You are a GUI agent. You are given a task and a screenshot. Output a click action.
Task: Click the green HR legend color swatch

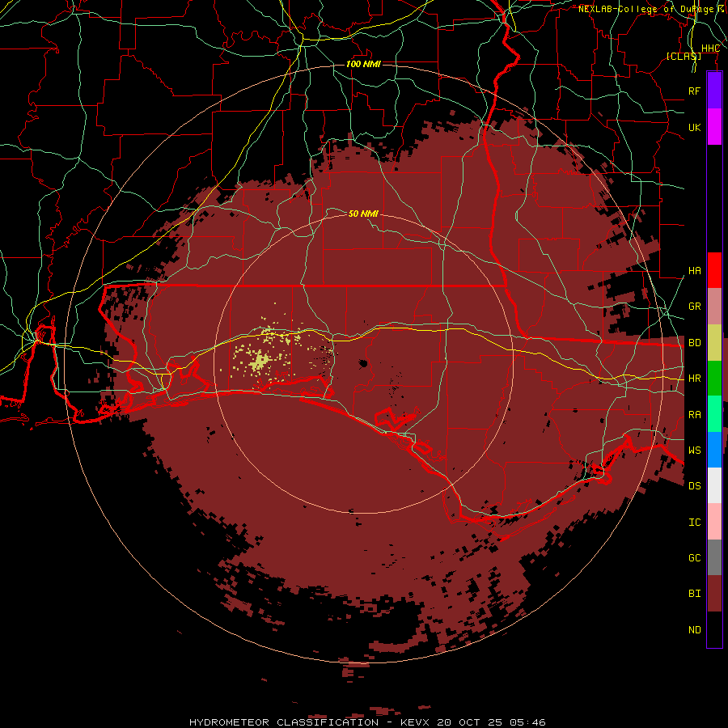point(714,379)
